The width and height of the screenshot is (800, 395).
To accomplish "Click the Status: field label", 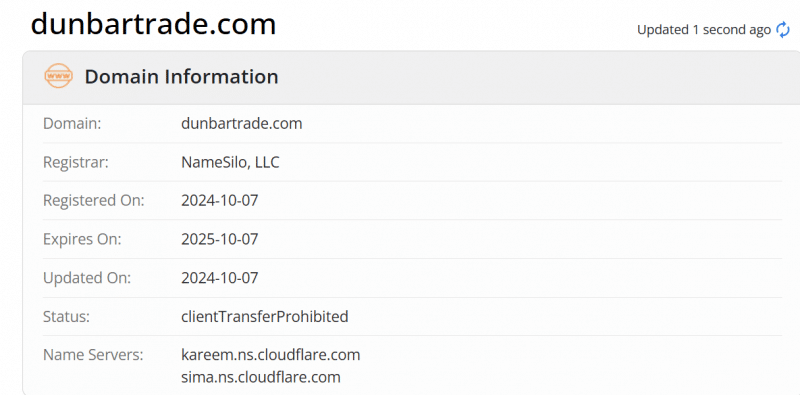I will coord(66,316).
